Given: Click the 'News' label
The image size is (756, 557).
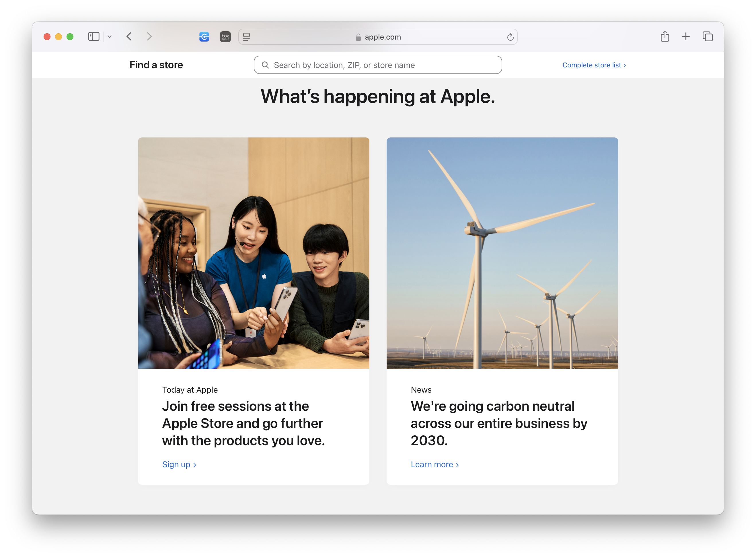Looking at the screenshot, I should click(x=421, y=390).
